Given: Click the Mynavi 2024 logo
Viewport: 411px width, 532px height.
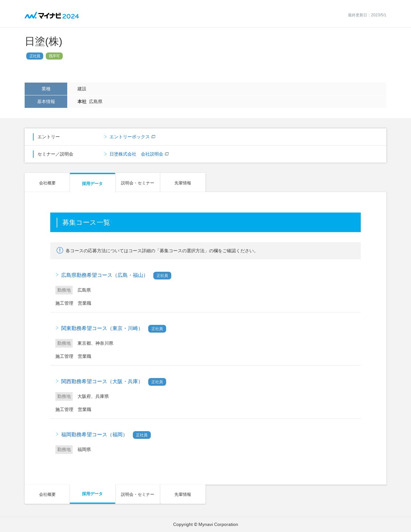Looking at the screenshot, I should (x=52, y=15).
